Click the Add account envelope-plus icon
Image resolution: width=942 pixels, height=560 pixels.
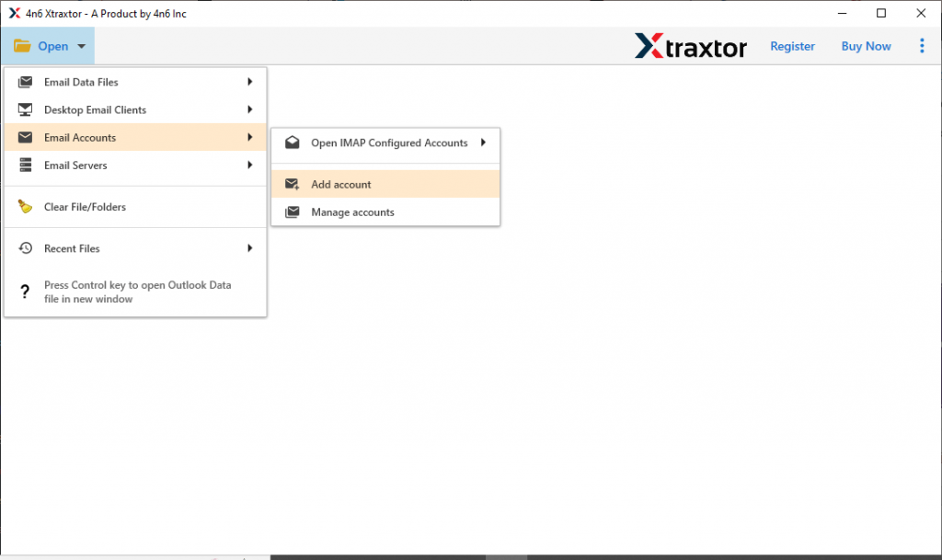click(x=293, y=185)
